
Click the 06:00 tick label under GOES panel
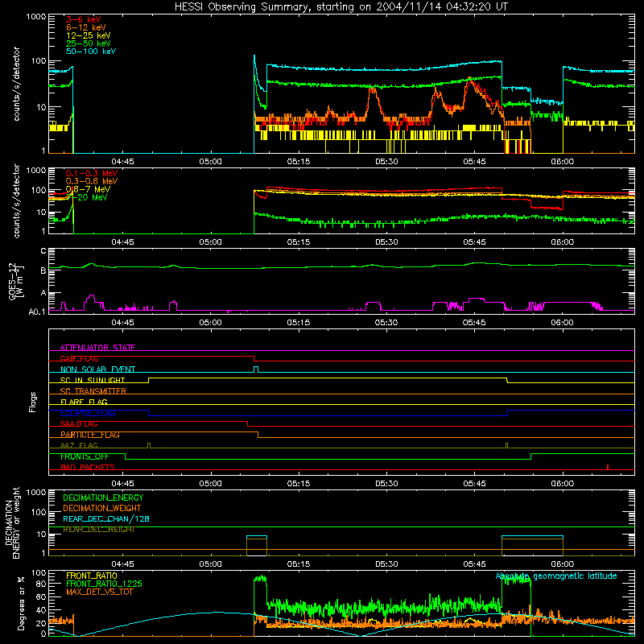[x=562, y=323]
